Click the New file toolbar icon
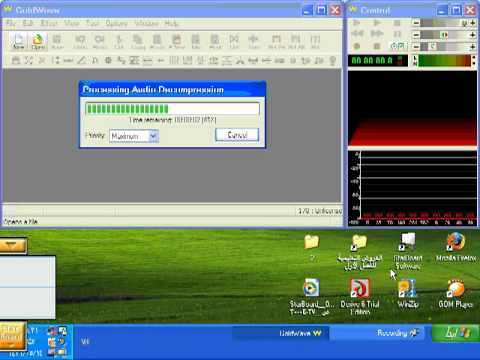 click(x=18, y=41)
